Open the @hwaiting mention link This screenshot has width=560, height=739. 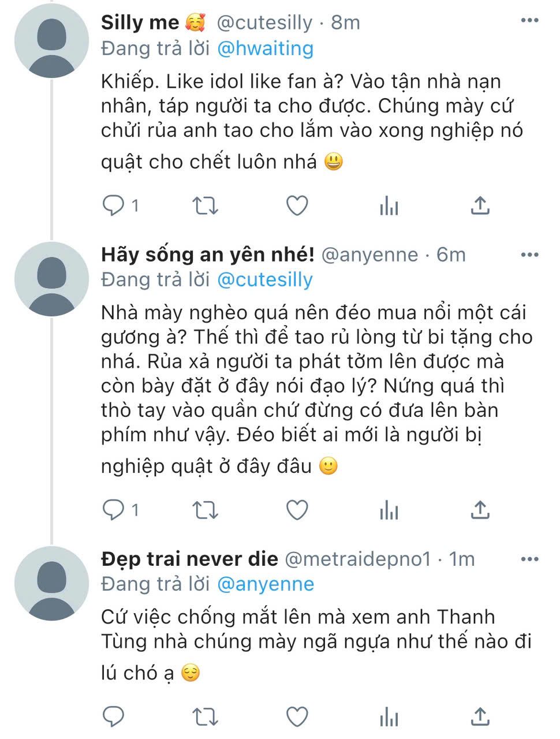265,48
